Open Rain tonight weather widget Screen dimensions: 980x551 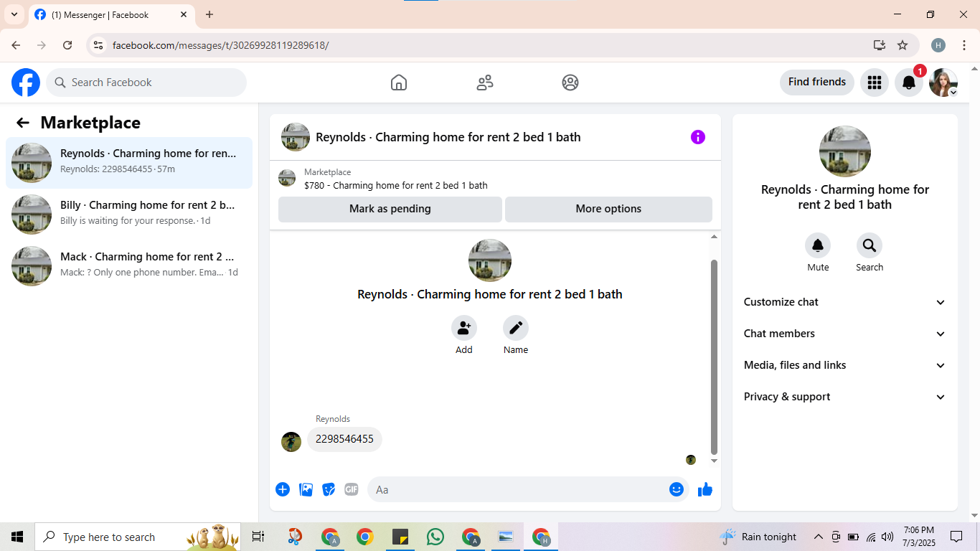(758, 537)
